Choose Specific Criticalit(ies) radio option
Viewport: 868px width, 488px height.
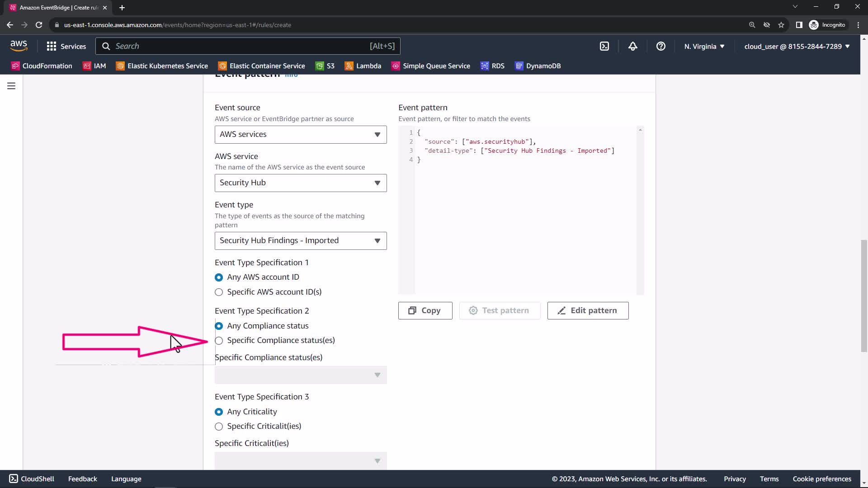(219, 427)
